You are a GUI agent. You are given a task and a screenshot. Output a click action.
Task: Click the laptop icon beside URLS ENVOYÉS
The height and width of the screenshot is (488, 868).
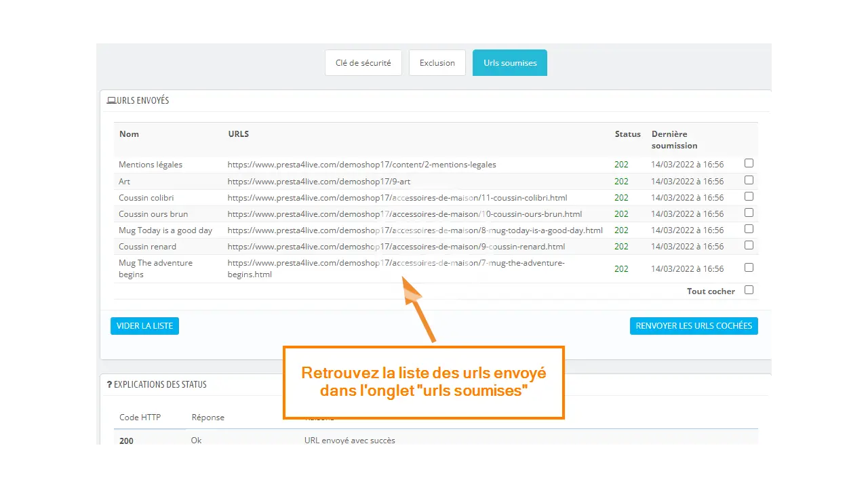[111, 101]
